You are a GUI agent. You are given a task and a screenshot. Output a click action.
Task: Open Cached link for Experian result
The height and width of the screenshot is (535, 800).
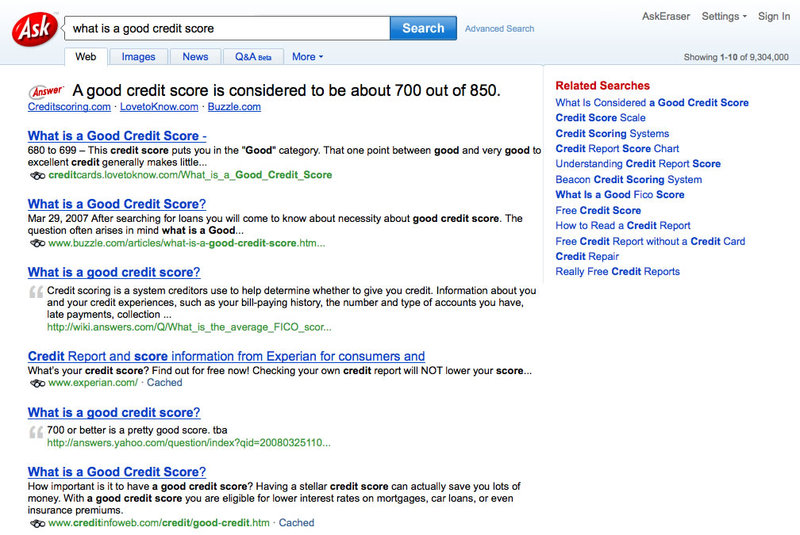coord(164,383)
